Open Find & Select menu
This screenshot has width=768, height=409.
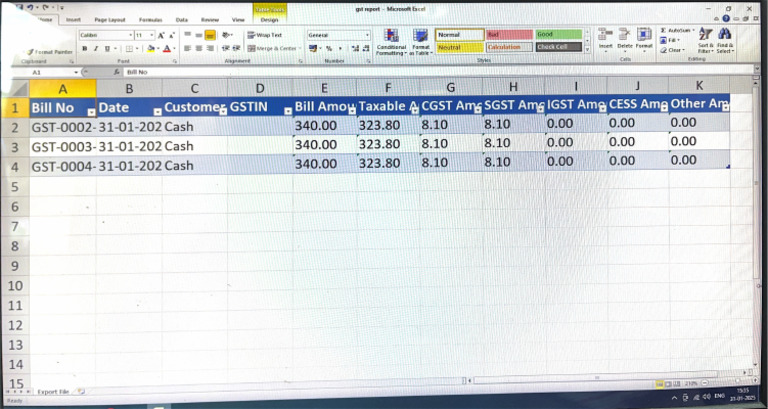[x=725, y=41]
